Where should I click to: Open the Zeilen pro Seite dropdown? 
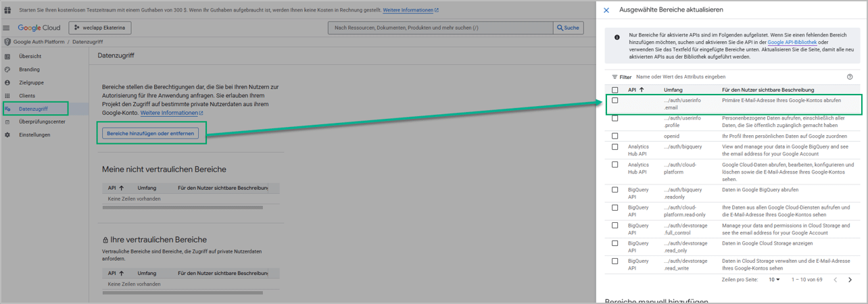pos(774,280)
